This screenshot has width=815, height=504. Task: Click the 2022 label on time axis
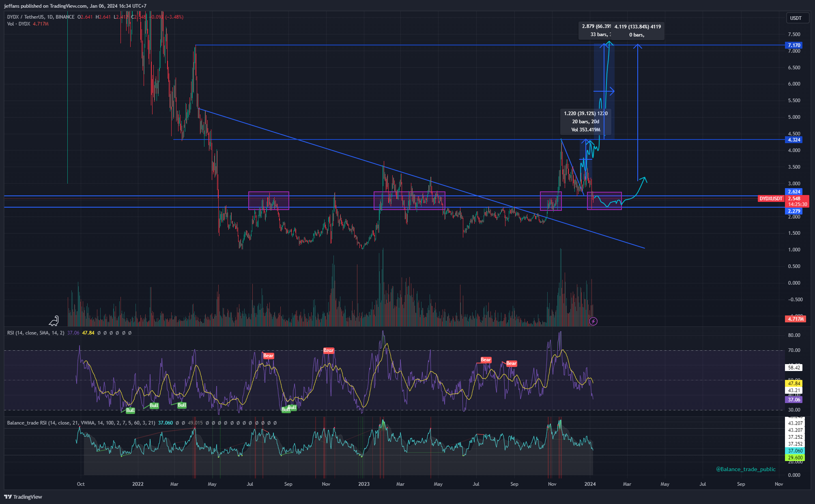coord(138,484)
